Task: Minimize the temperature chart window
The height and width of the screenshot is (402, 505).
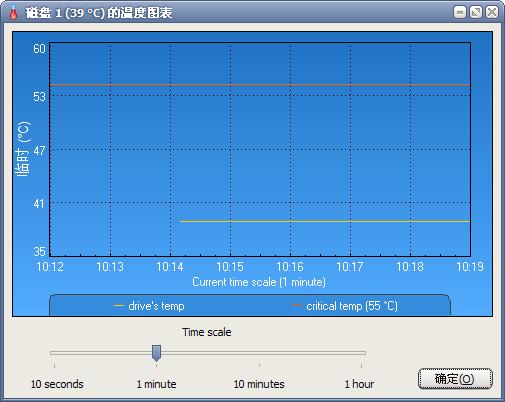Action: [x=460, y=13]
